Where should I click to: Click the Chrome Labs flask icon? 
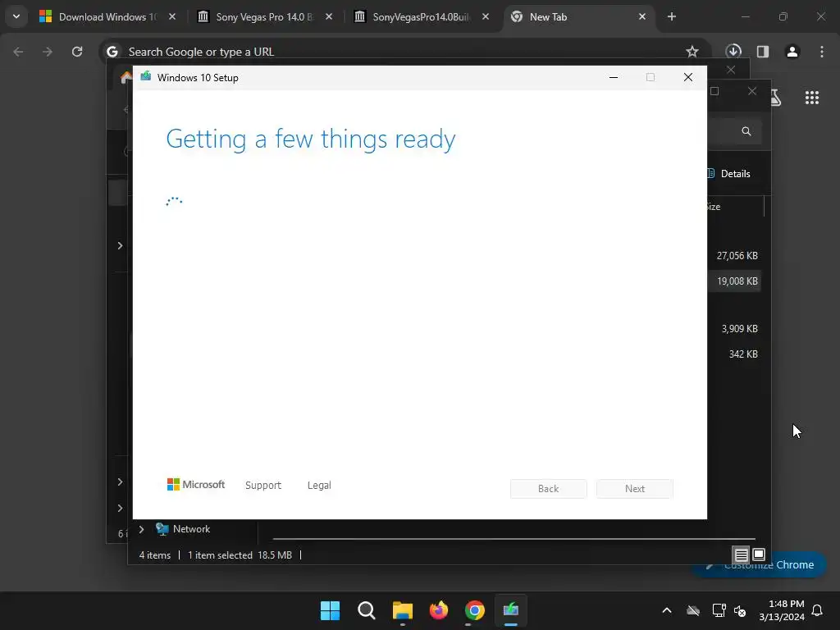pyautogui.click(x=776, y=98)
